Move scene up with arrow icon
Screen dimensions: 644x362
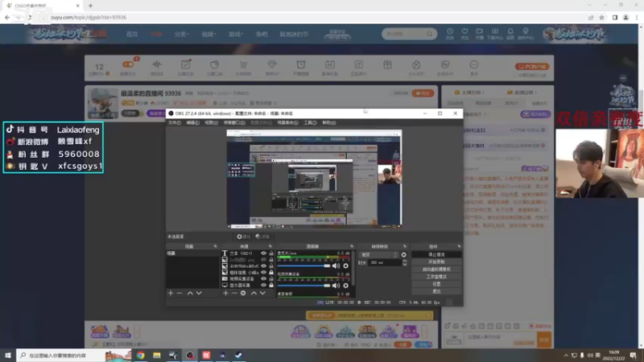click(x=190, y=293)
